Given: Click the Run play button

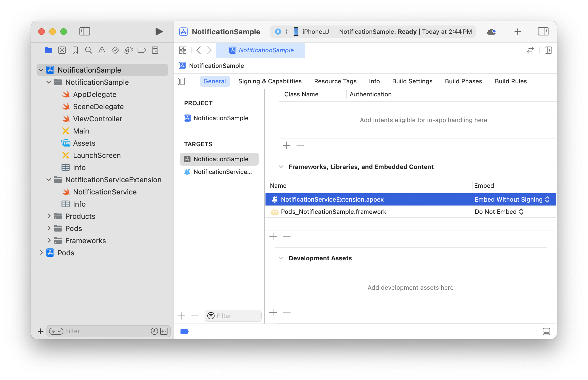Looking at the screenshot, I should pyautogui.click(x=159, y=32).
